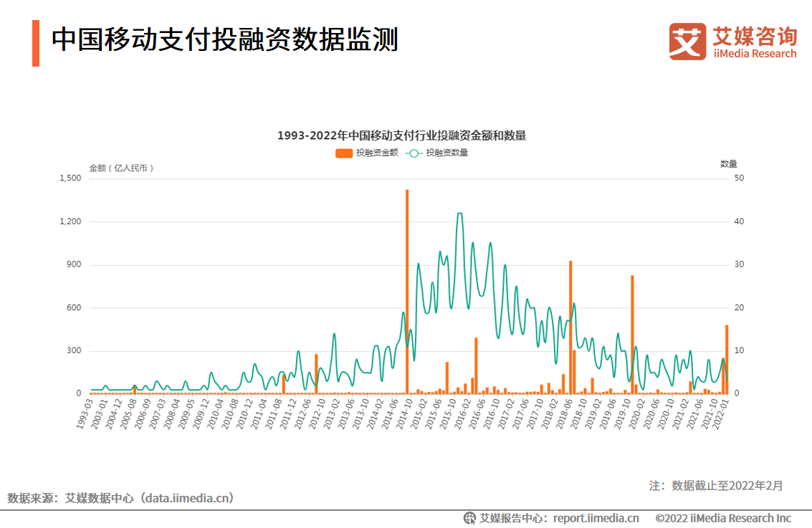812x528 pixels.
Task: Select the chart title 1993-2022年中国移动支付行业投融资金额和数量
Action: coord(402,135)
